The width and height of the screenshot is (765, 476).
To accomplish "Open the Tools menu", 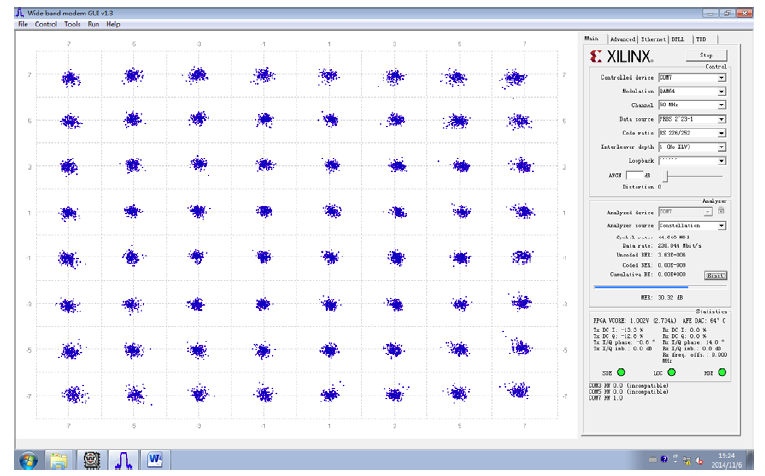I will coord(72,24).
